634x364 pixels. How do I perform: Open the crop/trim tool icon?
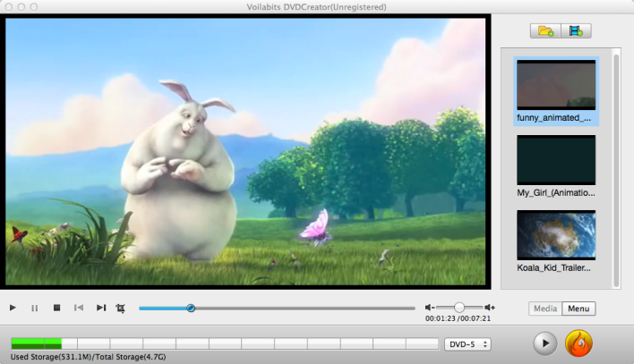121,309
